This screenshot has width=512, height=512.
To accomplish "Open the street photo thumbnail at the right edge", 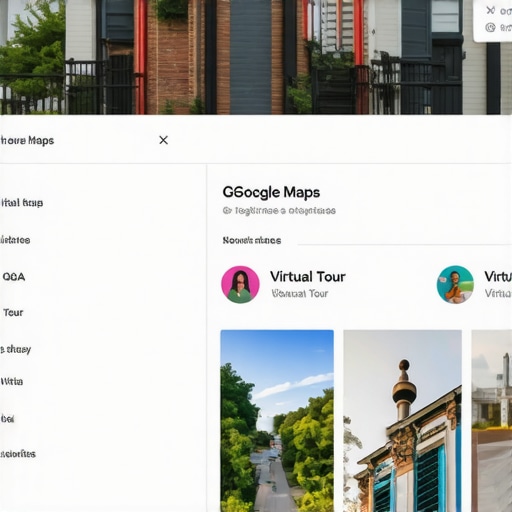I will [x=492, y=421].
